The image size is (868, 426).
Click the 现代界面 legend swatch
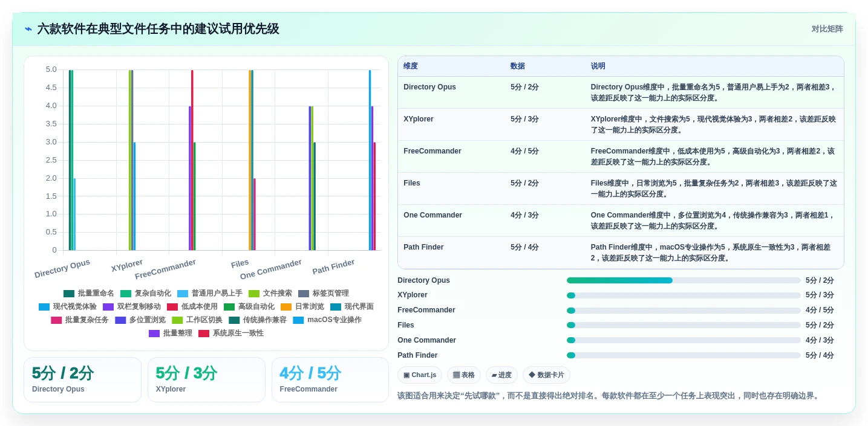pyautogui.click(x=336, y=306)
